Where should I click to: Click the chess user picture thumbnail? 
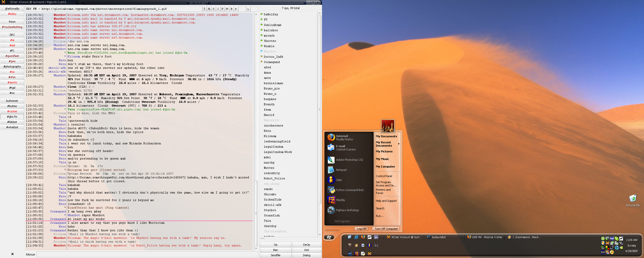pyautogui.click(x=388, y=126)
